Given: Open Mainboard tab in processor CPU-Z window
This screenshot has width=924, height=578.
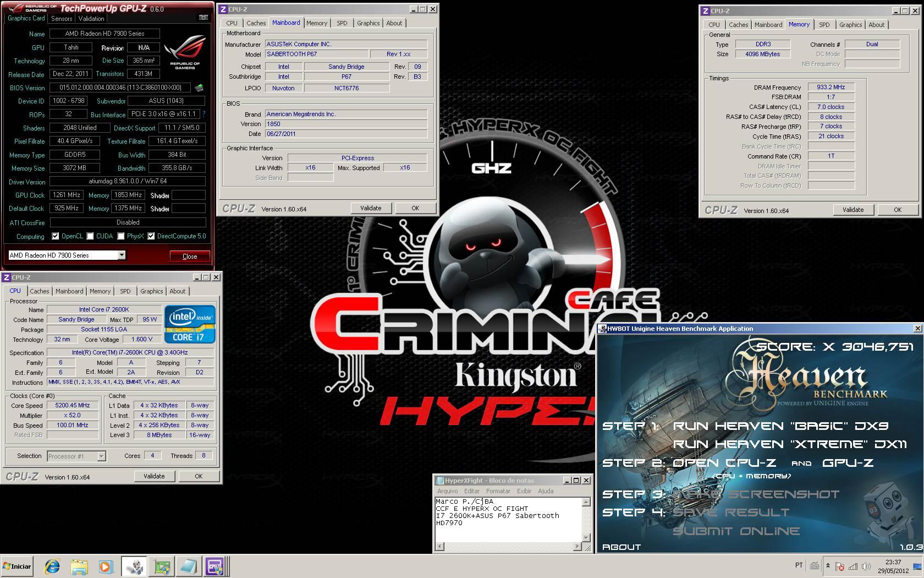Looking at the screenshot, I should [x=69, y=291].
